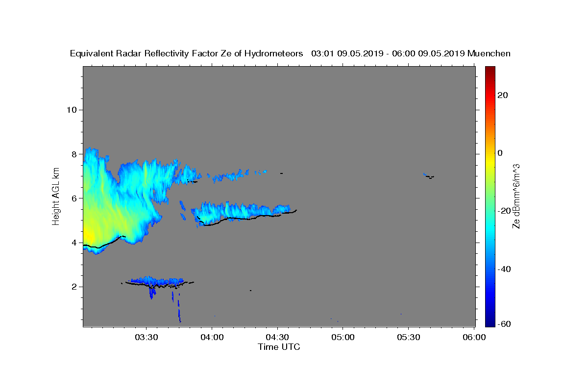This screenshot has height=392, width=588.
Task: Click the blue precipitation streak below 03:45
Action: point(179,310)
